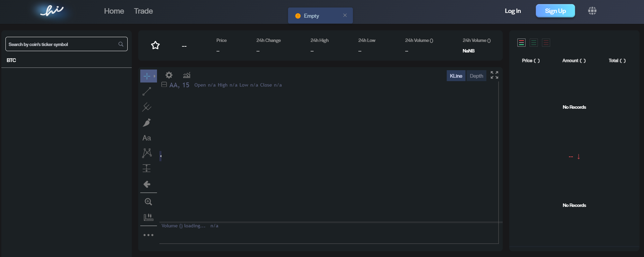Collapse the AA, 15 chart legend
This screenshot has height=257, width=644.
pos(164,85)
